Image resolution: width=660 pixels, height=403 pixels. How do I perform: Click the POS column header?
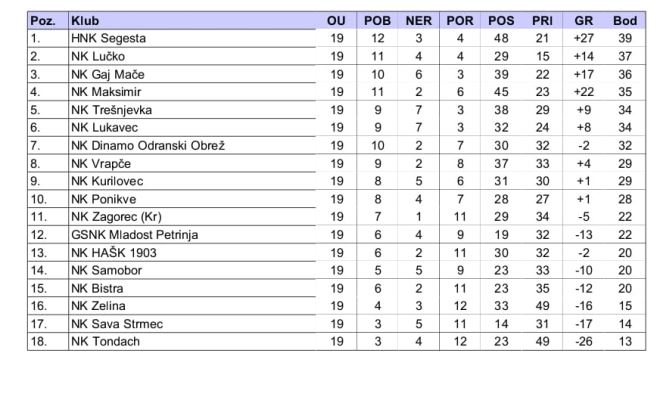click(x=501, y=20)
